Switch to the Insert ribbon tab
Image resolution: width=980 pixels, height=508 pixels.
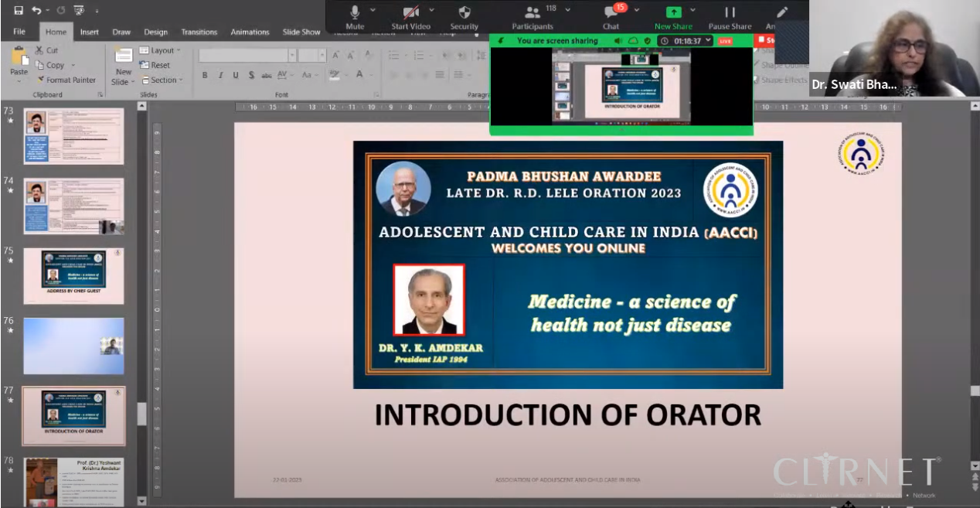89,32
